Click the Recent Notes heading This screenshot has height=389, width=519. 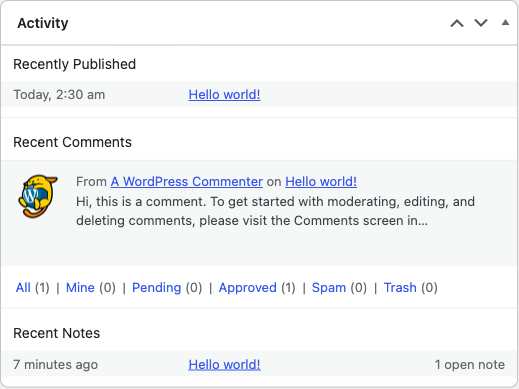click(57, 333)
